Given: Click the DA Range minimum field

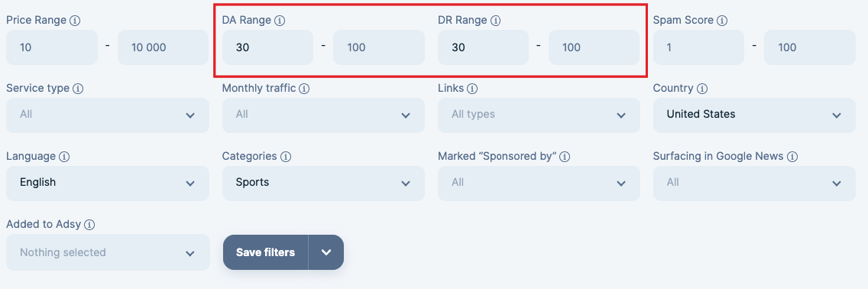Looking at the screenshot, I should pos(268,47).
